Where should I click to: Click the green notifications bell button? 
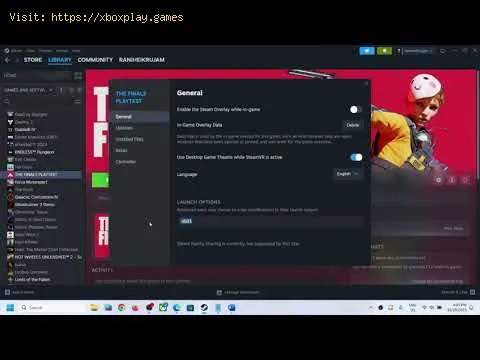(384, 51)
